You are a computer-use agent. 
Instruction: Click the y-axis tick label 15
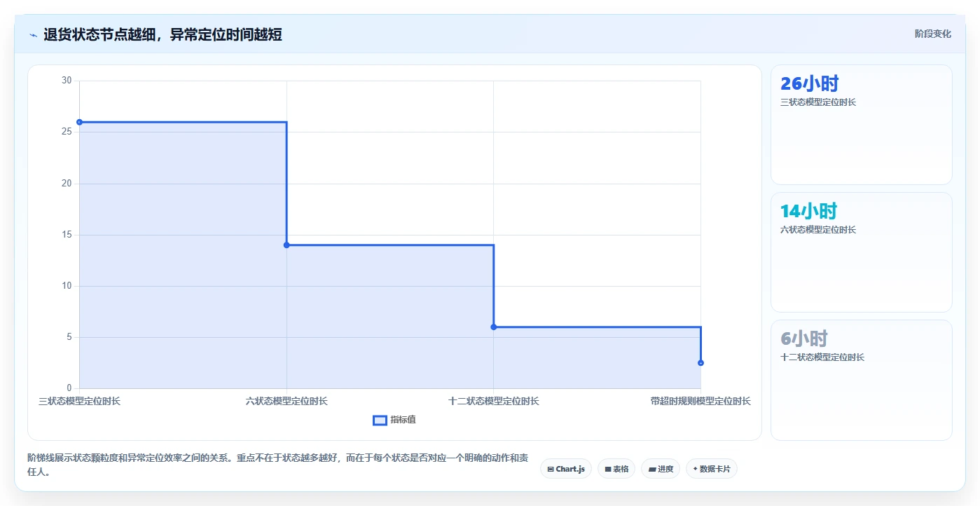point(67,235)
